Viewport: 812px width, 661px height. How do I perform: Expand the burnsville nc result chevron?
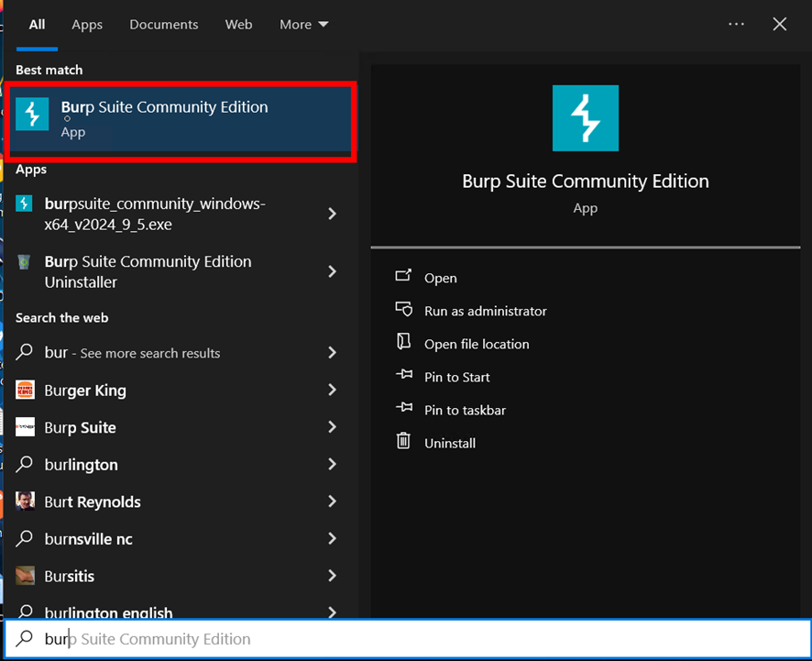pyautogui.click(x=333, y=539)
